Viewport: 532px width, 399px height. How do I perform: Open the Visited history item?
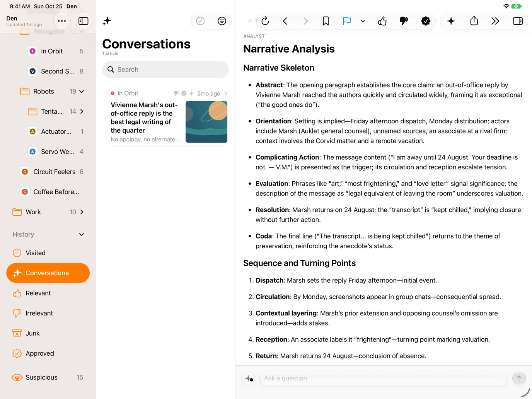tap(48, 253)
